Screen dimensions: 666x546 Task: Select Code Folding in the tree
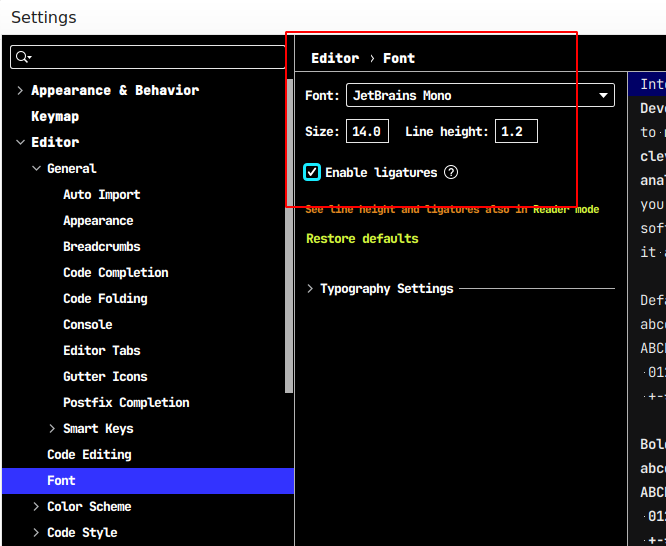(105, 299)
